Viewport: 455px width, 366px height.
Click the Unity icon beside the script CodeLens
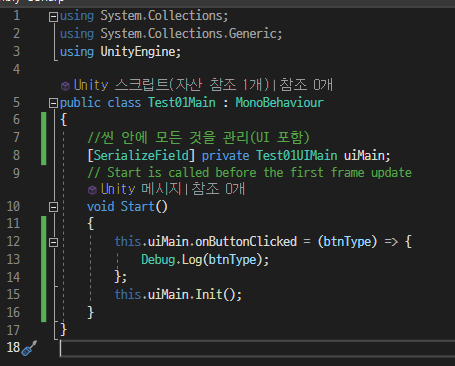[65, 86]
